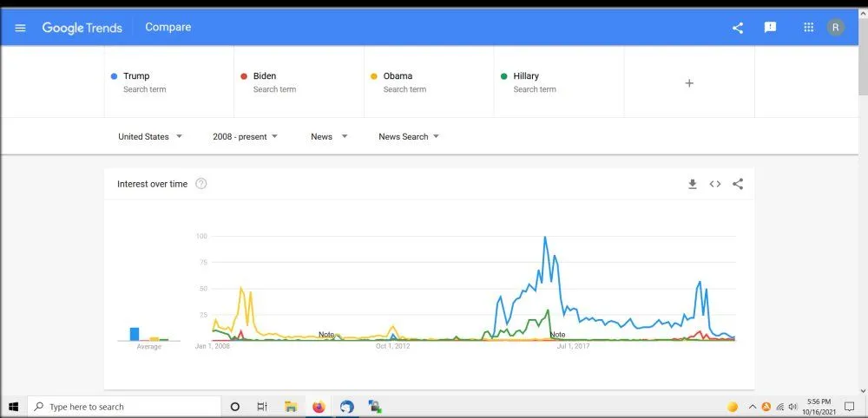This screenshot has height=418, width=868.
Task: Open the 2008 - present time range dropdown
Action: 245,137
